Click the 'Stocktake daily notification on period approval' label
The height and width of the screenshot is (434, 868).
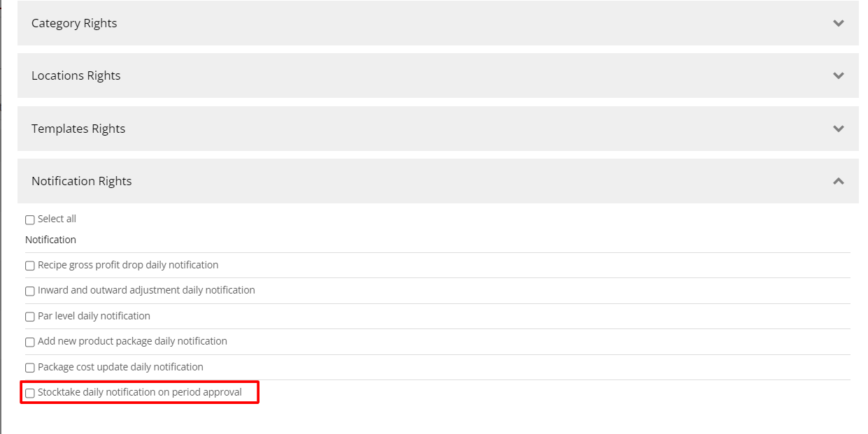coord(140,392)
